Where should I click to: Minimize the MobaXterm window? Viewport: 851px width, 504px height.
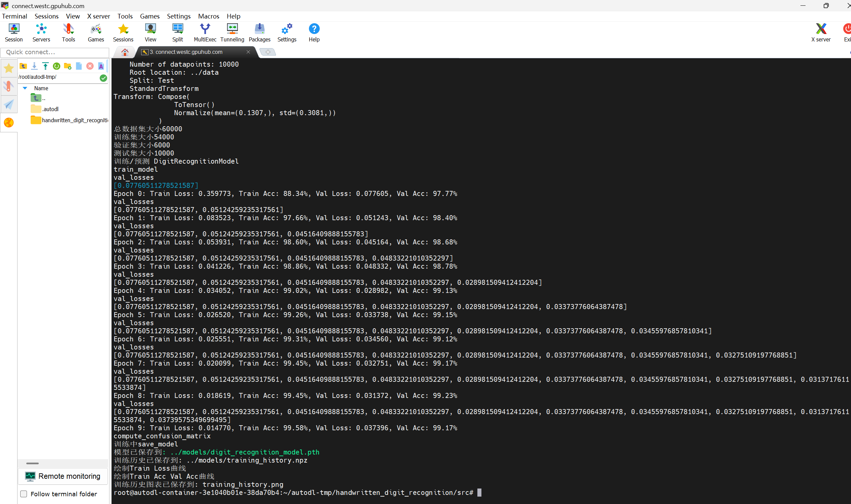(803, 5)
